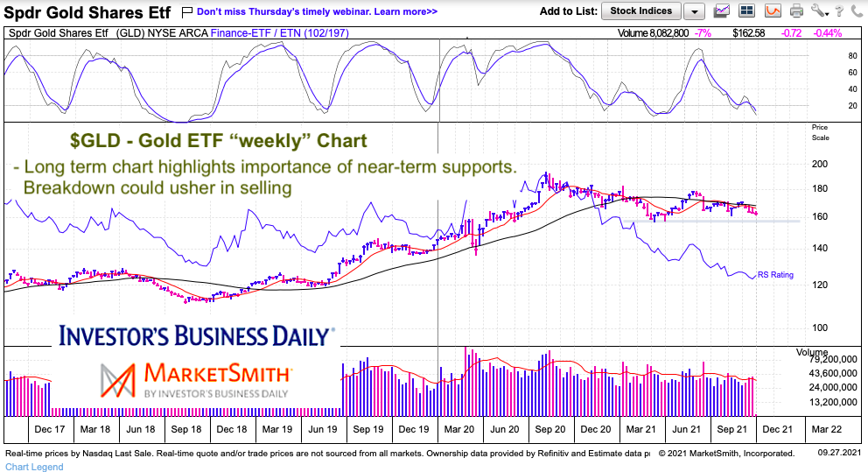Screen dimensions: 868x472
Task: Click the -7% volume change value
Action: pyautogui.click(x=703, y=33)
